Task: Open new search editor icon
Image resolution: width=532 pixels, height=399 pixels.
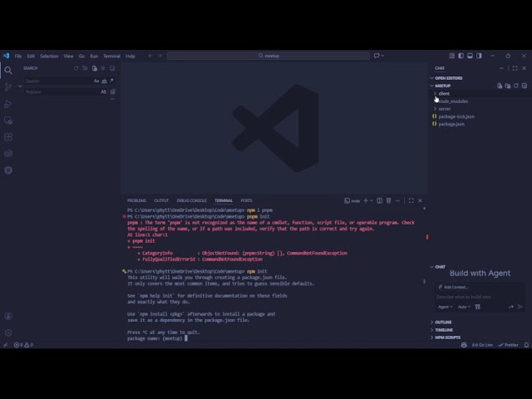Action: click(x=94, y=68)
